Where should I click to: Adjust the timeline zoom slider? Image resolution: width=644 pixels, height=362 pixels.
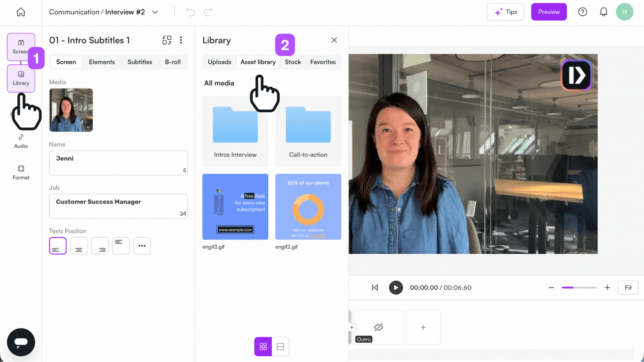[579, 288]
